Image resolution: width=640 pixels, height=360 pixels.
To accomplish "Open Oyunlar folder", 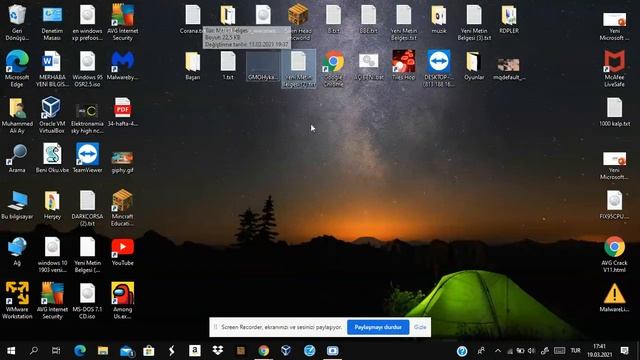I will point(474,65).
